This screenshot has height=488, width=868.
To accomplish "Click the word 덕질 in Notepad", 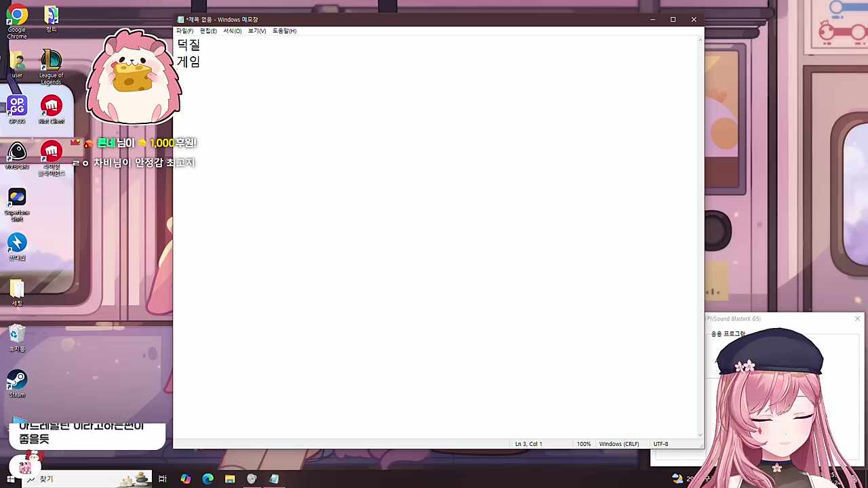I will (189, 45).
